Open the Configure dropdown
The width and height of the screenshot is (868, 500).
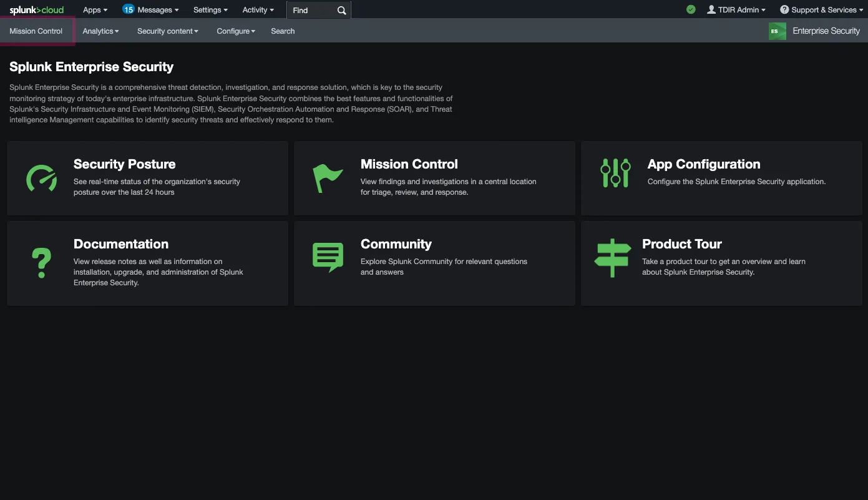pyautogui.click(x=235, y=31)
